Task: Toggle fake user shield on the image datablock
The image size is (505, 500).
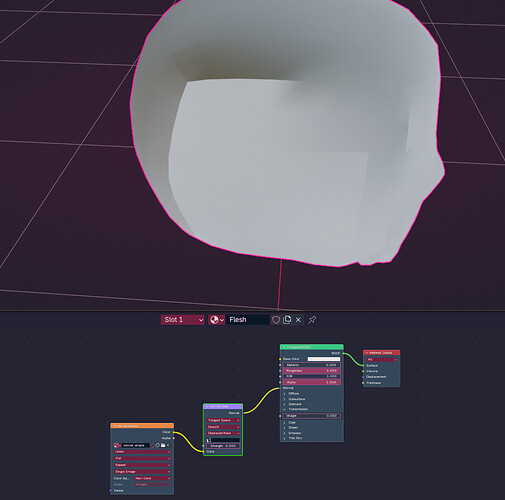Action: pyautogui.click(x=153, y=445)
